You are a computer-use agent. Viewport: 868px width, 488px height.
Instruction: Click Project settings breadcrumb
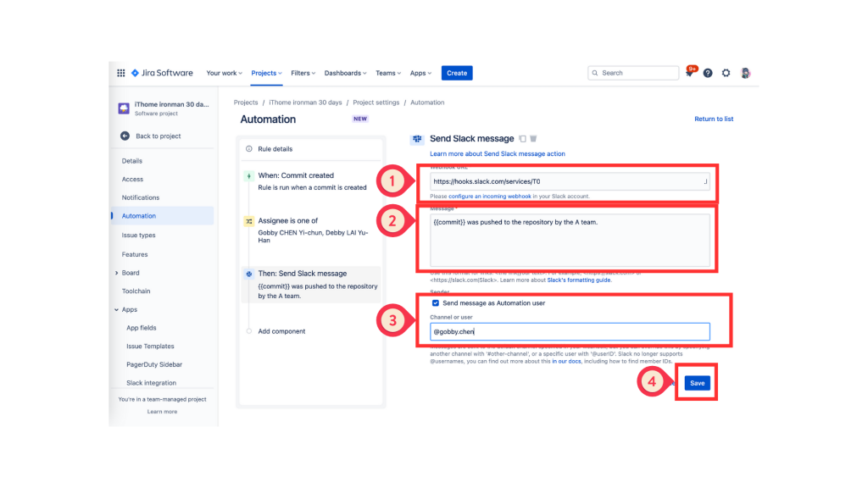coord(376,103)
